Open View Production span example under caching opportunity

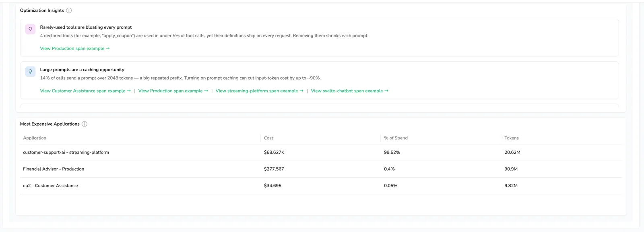click(173, 91)
